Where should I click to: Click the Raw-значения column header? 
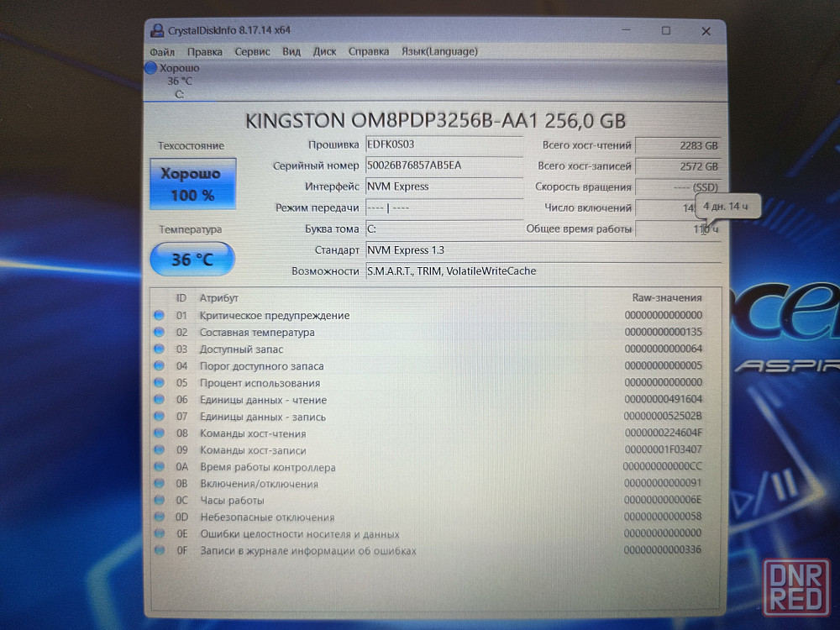point(666,297)
